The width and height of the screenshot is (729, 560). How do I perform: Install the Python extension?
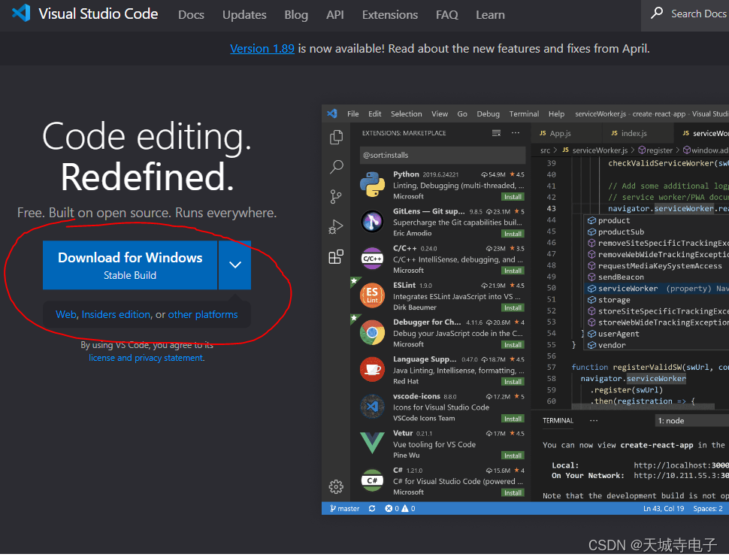tap(513, 197)
